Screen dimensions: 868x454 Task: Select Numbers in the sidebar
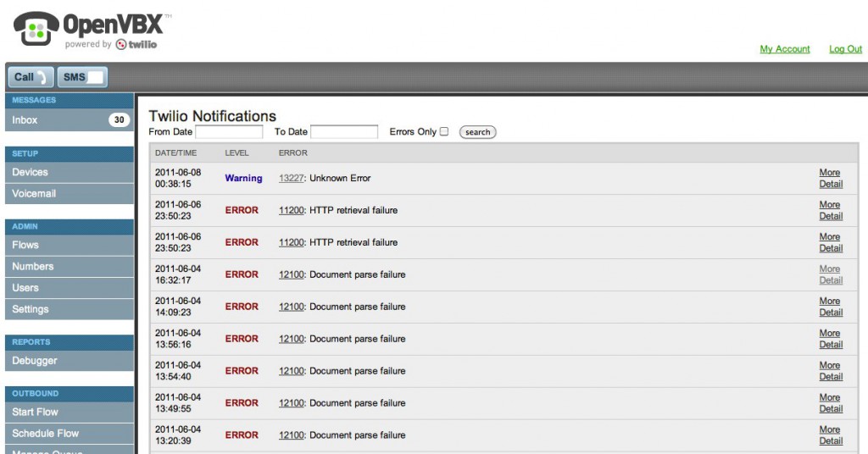70,266
